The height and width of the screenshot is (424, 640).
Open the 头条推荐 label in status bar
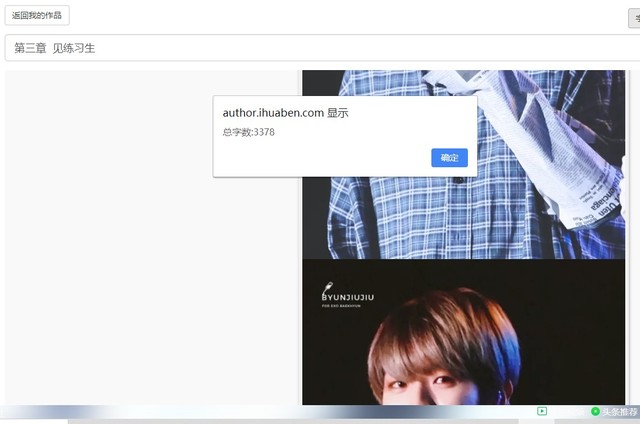tap(619, 411)
